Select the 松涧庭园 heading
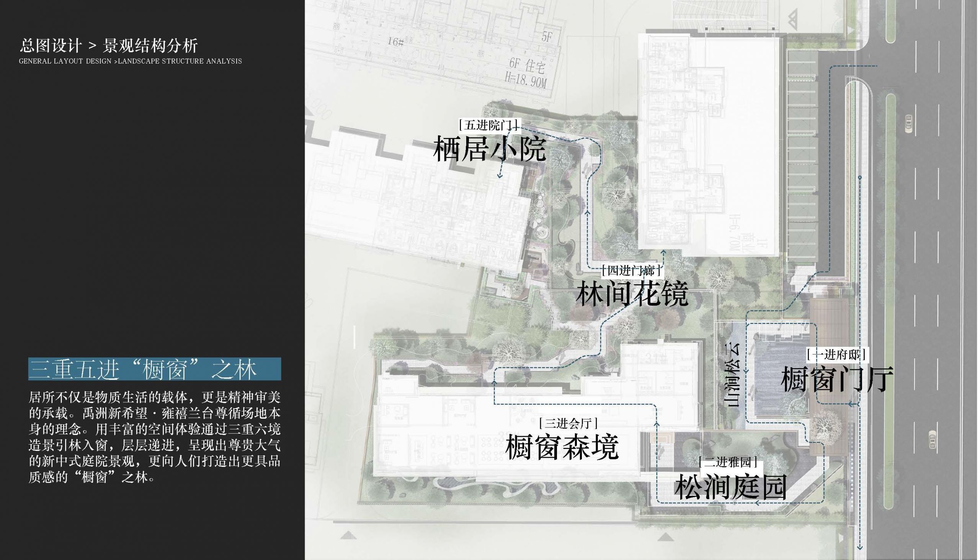This screenshot has width=980, height=560. tap(730, 487)
